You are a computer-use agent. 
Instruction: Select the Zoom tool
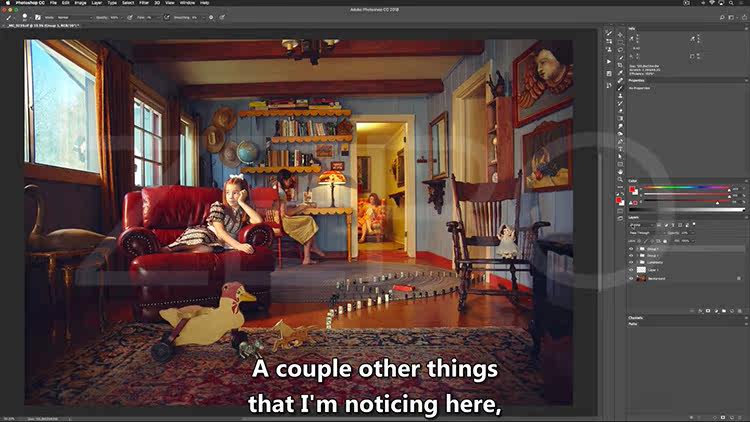point(620,179)
